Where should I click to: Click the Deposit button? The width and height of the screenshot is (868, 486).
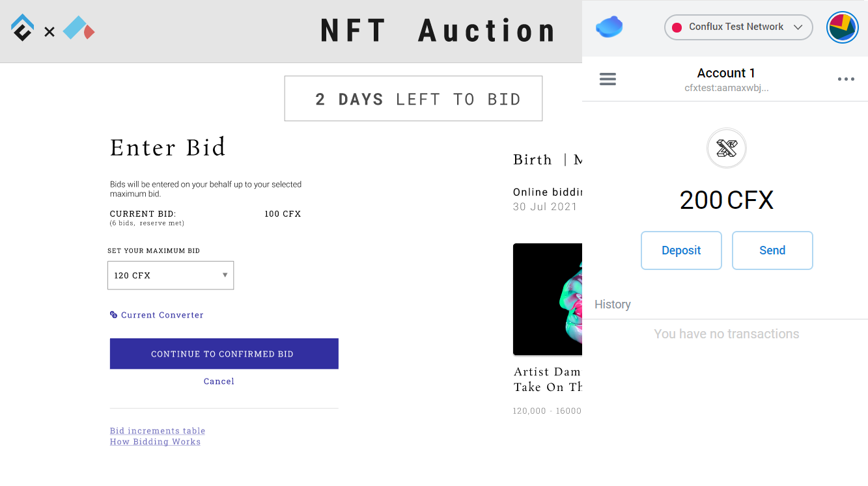681,250
